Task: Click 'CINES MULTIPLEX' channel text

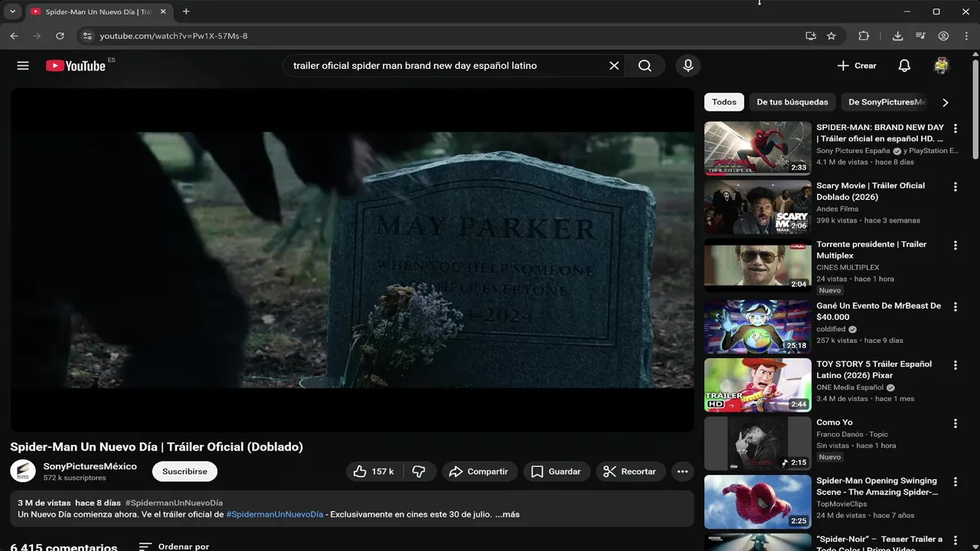Action: (848, 268)
